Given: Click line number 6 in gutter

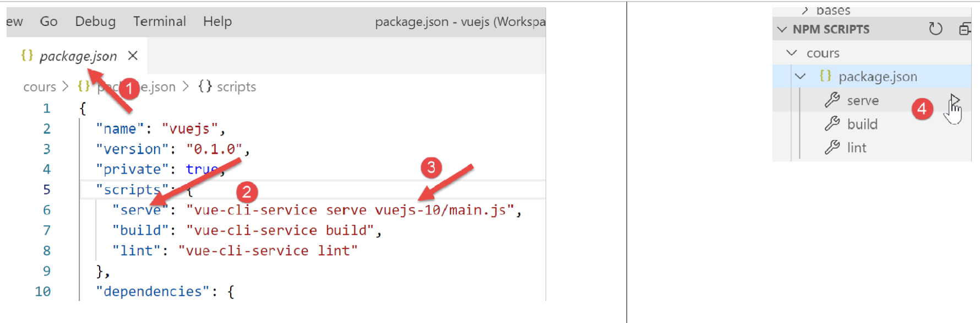Looking at the screenshot, I should click(47, 210).
